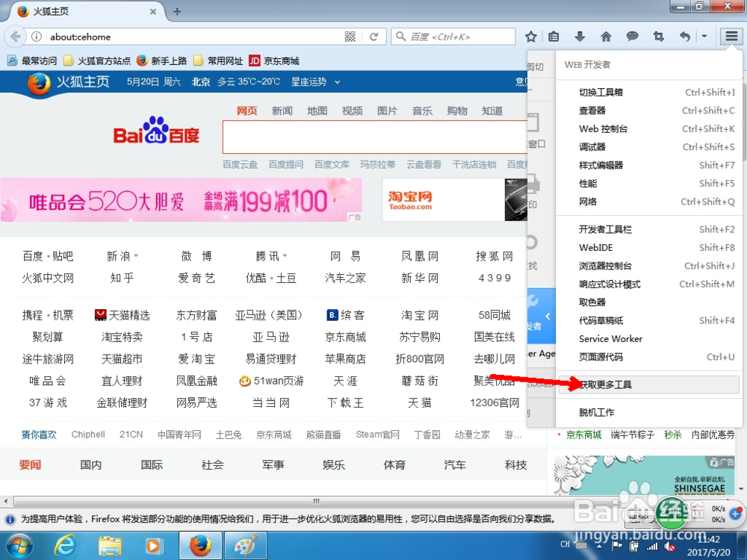Expand the undo dropdown arrow
Image resolution: width=747 pixels, height=560 pixels.
click(x=704, y=36)
